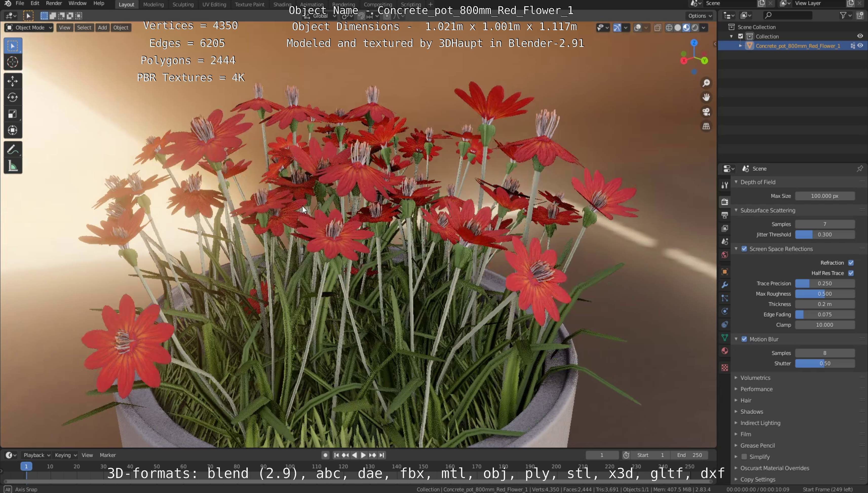
Task: Toggle auto keying record button
Action: pos(325,456)
